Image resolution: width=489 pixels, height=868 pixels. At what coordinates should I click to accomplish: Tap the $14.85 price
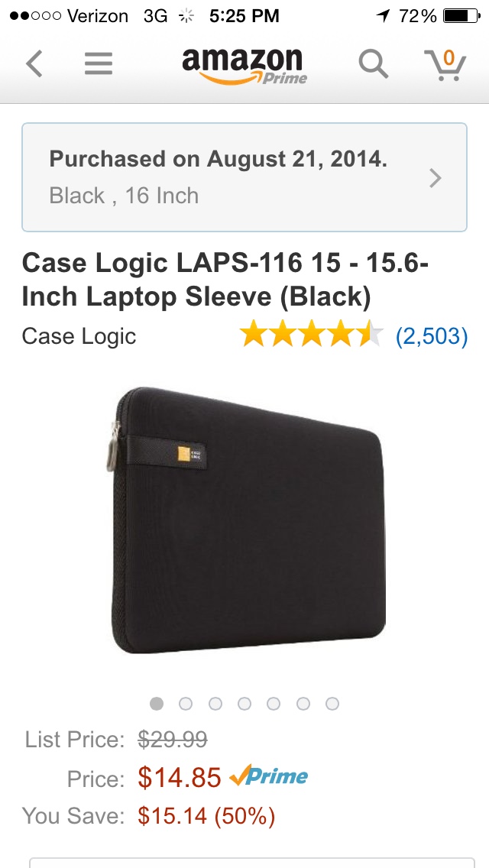click(180, 777)
